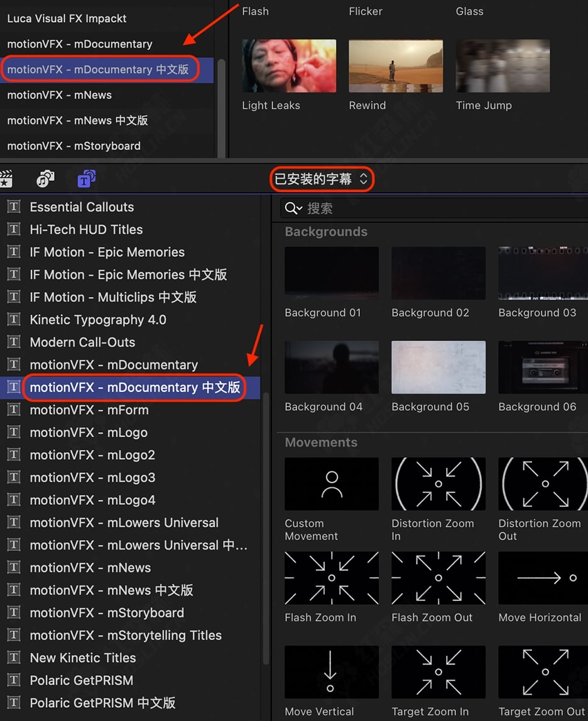Select motionVFX - mNews 中文版 titles category
This screenshot has height=721, width=588.
111,590
